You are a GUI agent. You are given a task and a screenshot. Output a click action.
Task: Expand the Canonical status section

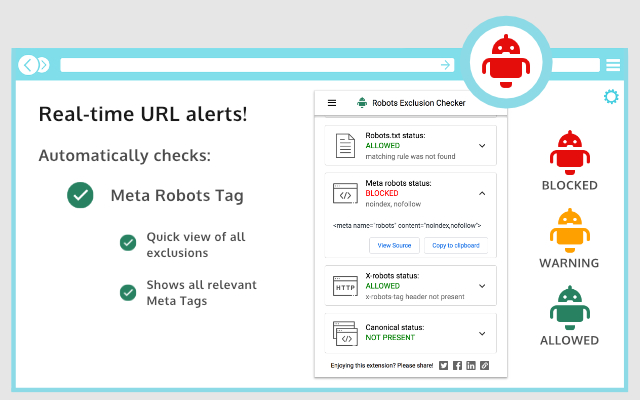(481, 333)
